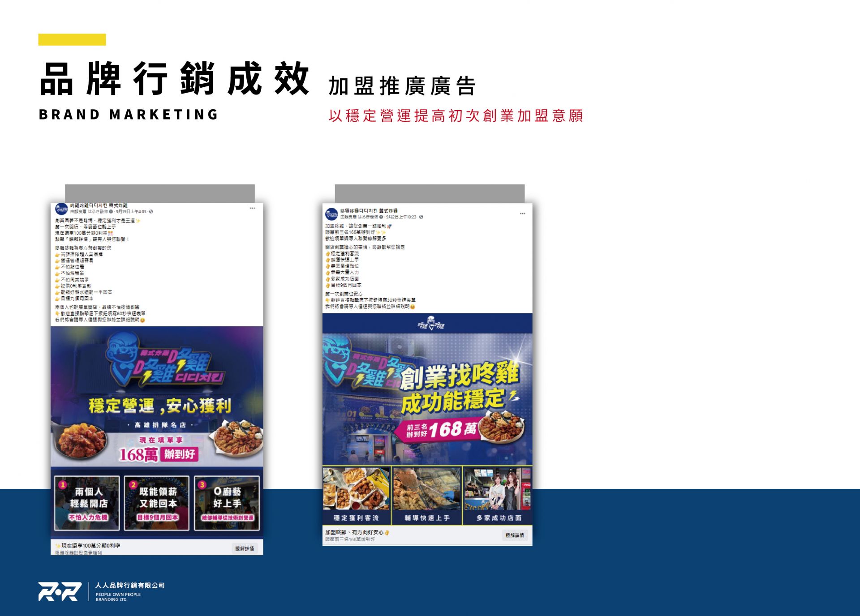The image size is (860, 616).
Task: Click globe privacy icon on 9月2日 post
Action: coord(421,217)
